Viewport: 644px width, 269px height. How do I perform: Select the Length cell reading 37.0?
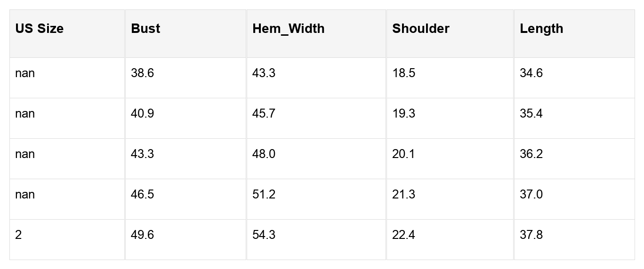pyautogui.click(x=531, y=195)
